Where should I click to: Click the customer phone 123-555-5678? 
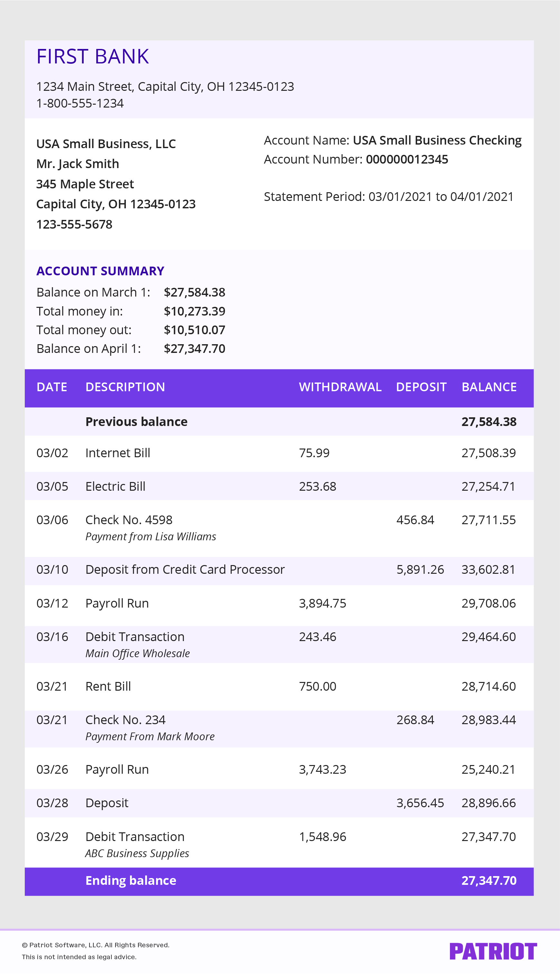point(73,224)
